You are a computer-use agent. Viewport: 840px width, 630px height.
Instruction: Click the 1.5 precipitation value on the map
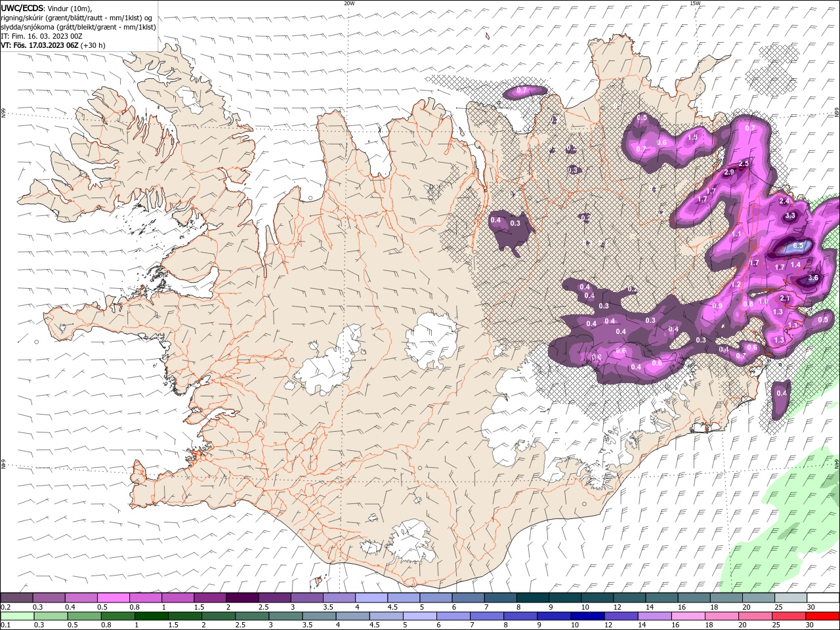tap(693, 137)
